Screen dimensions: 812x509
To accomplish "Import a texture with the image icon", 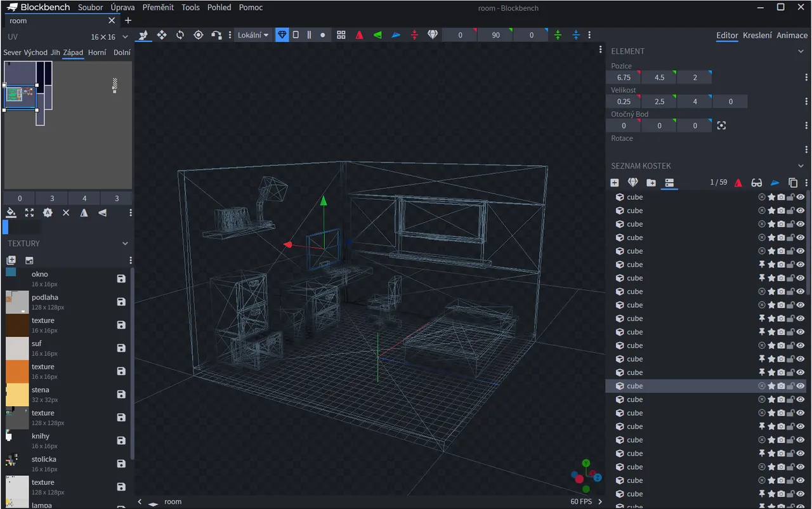I will [29, 260].
